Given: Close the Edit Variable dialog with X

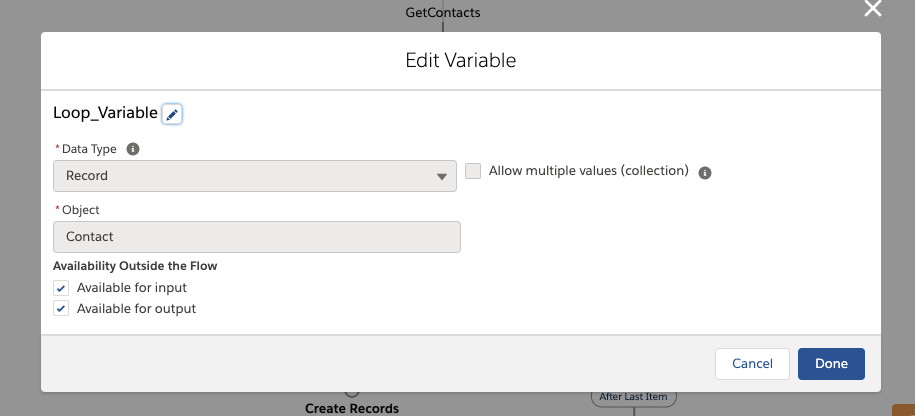Looking at the screenshot, I should point(872,8).
